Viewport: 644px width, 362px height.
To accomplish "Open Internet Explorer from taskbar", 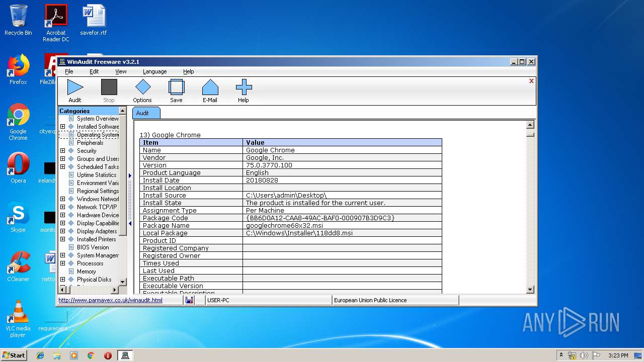I will pyautogui.click(x=40, y=355).
